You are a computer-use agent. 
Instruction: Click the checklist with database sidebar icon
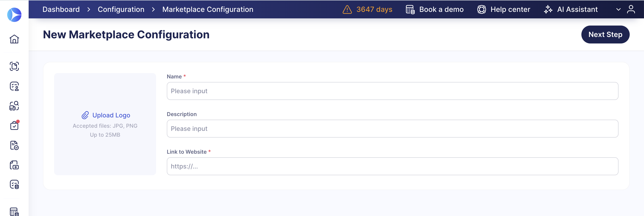tap(14, 185)
